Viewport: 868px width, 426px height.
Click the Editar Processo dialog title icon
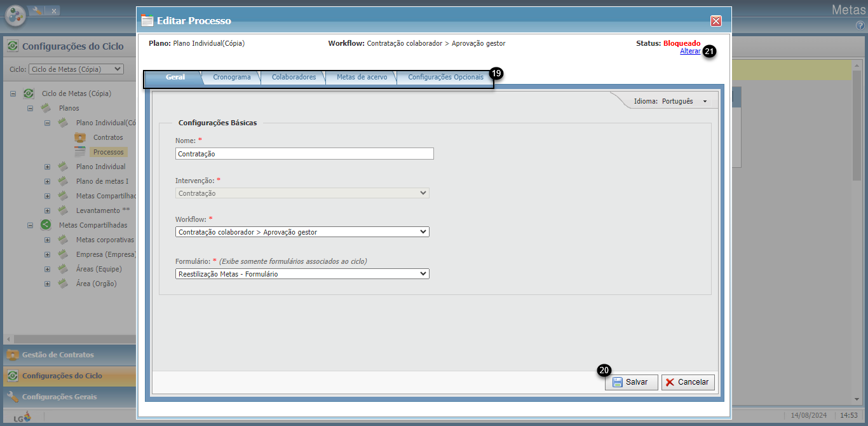147,20
